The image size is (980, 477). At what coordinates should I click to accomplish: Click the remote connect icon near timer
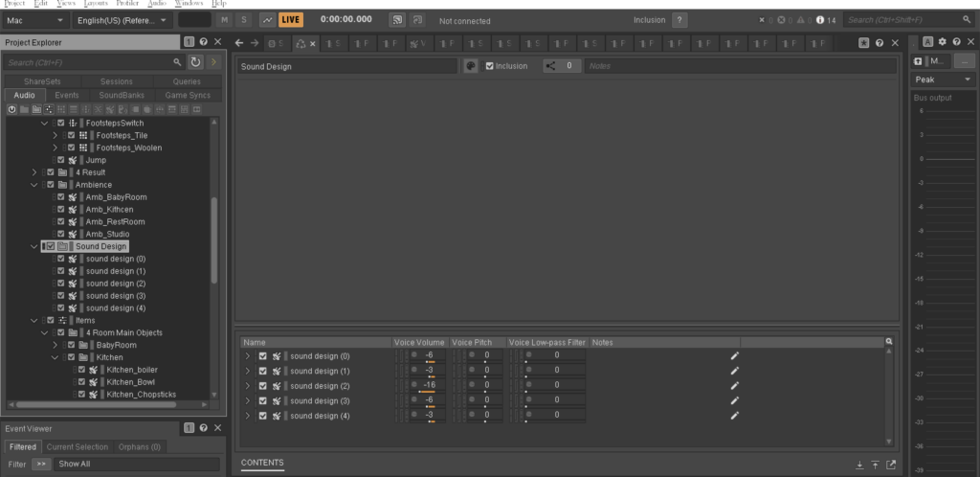(397, 19)
